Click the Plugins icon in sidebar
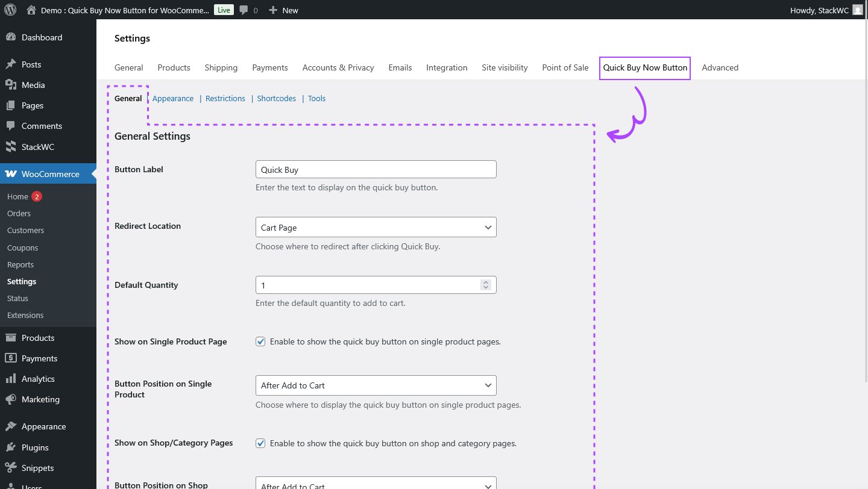868x489 pixels. coord(11,447)
